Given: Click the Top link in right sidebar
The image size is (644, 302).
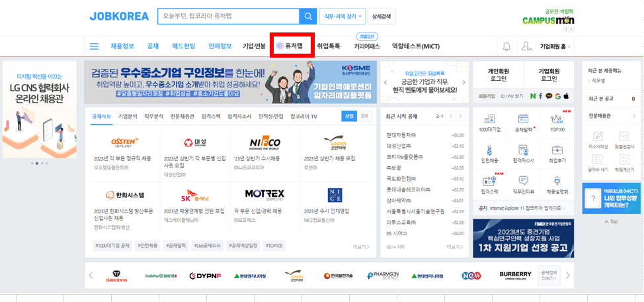Looking at the screenshot, I should [611, 221].
